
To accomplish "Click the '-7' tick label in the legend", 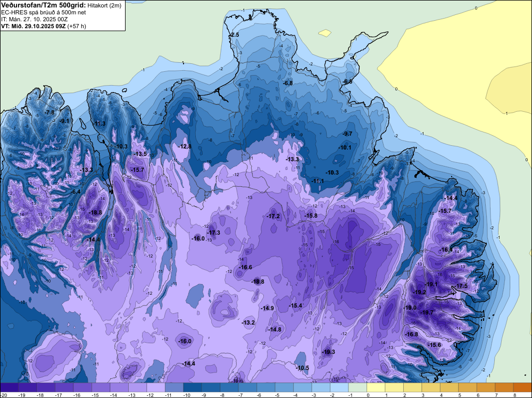I will (x=241, y=395).
